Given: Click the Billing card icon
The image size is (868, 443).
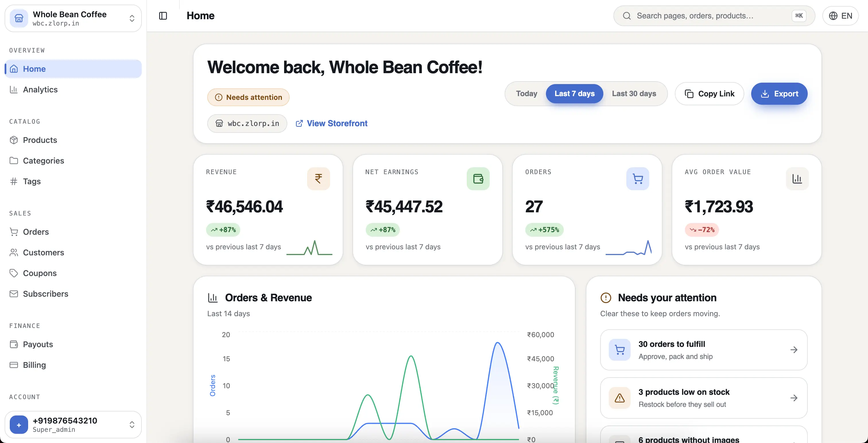Looking at the screenshot, I should coord(14,365).
